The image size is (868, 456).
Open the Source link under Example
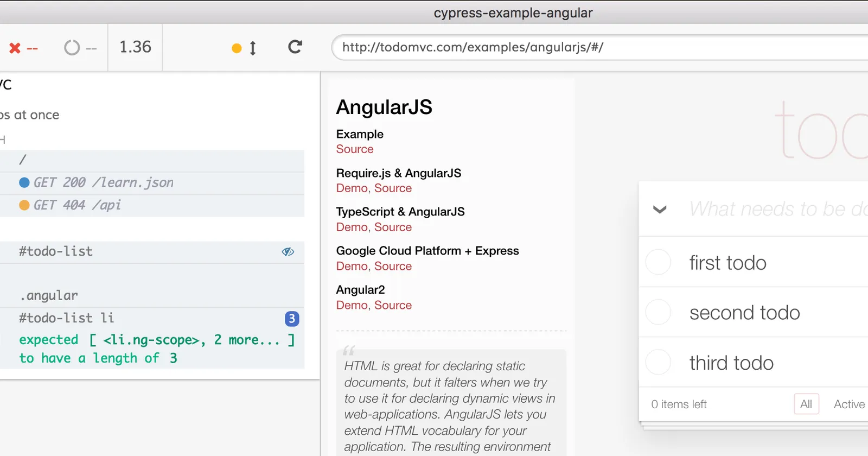pyautogui.click(x=355, y=149)
